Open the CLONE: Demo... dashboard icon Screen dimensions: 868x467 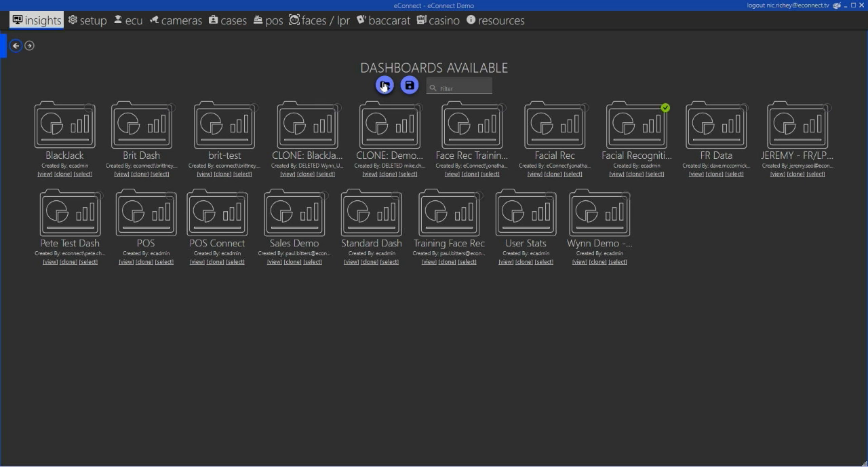[389, 125]
